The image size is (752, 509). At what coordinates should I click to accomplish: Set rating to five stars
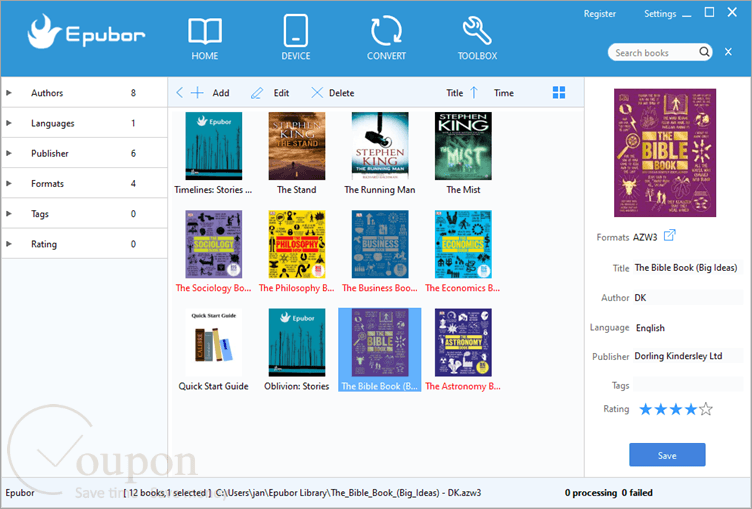(x=705, y=409)
